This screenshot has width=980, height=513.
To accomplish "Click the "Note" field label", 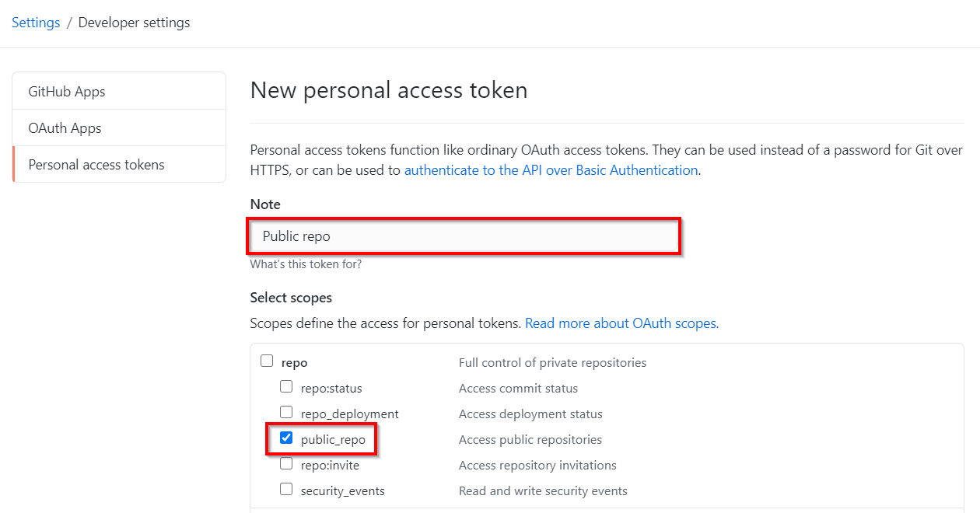I will (x=265, y=204).
